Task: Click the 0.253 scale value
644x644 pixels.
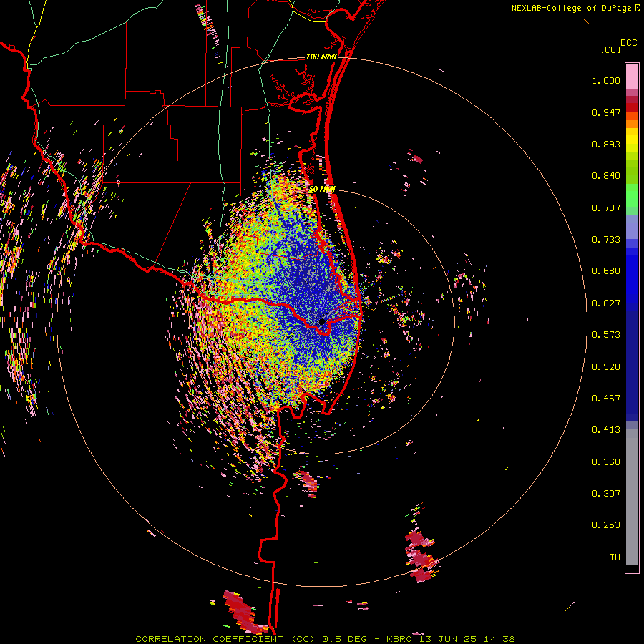Action: [x=606, y=525]
